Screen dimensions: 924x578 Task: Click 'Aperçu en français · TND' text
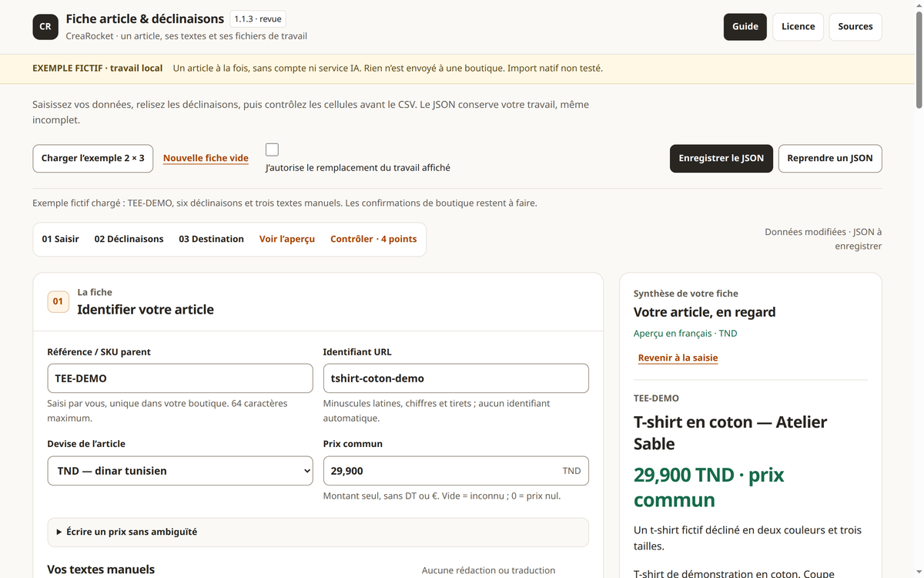coord(685,334)
